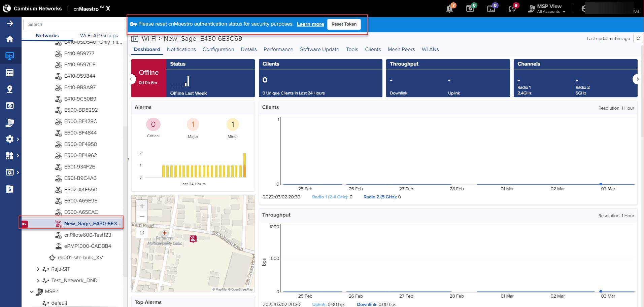The width and height of the screenshot is (644, 307).
Task: Expand the Test_Network_DND node
Action: pos(38,280)
